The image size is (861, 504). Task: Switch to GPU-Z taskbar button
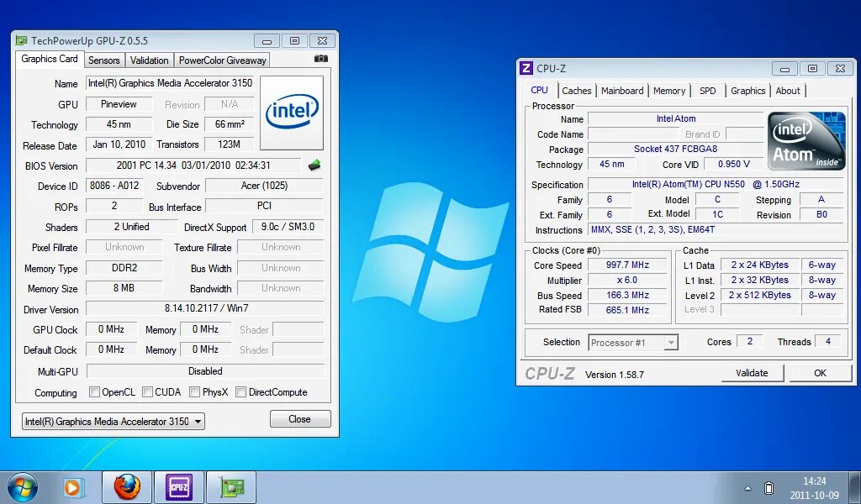[232, 487]
